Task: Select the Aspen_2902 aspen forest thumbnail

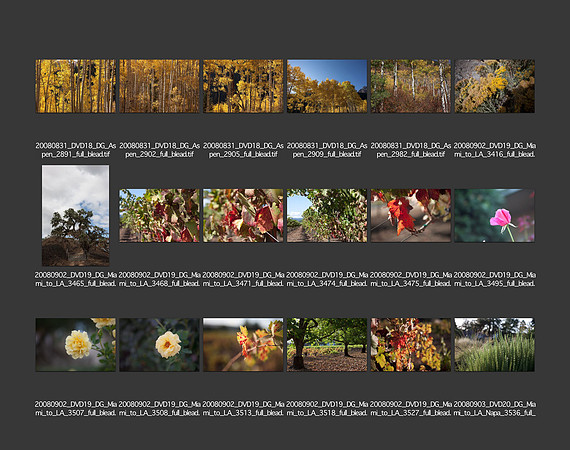Action: coord(160,86)
